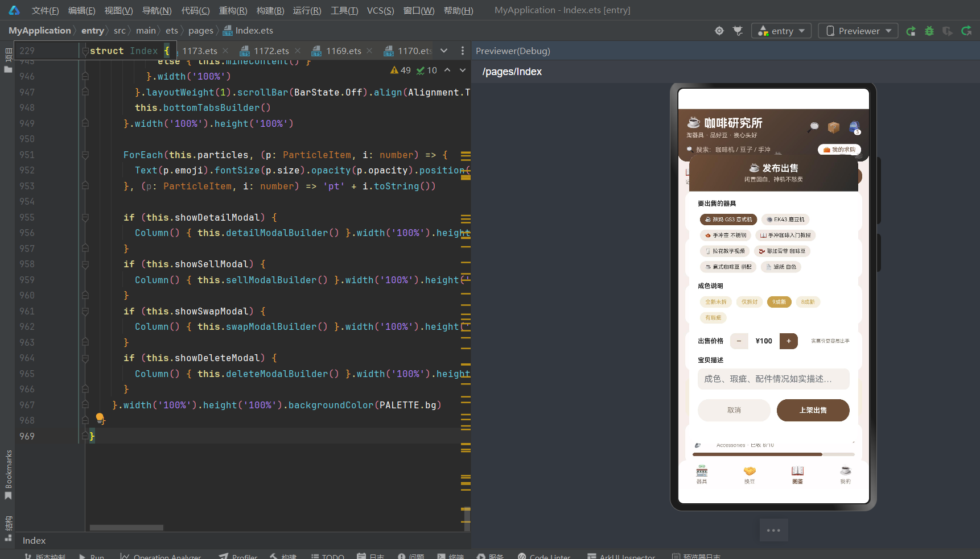Click the search magnifier icon in previewed app
Image resolution: width=980 pixels, height=559 pixels.
coord(814,127)
